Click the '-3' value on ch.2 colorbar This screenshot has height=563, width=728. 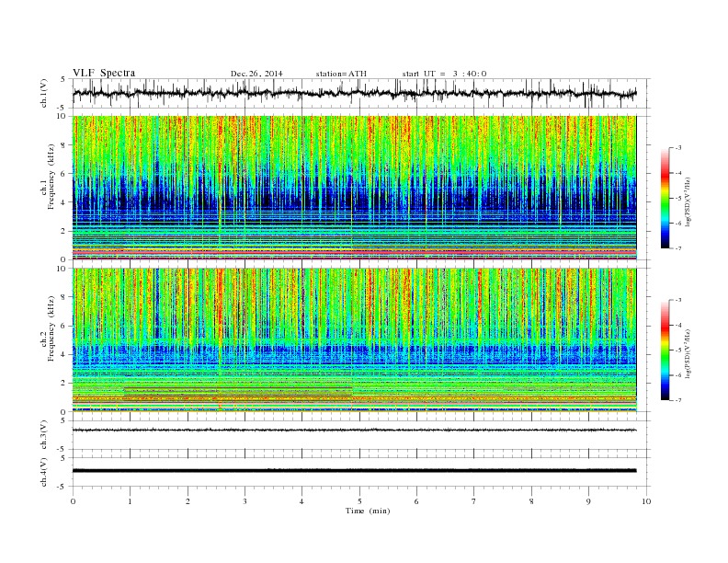click(677, 301)
